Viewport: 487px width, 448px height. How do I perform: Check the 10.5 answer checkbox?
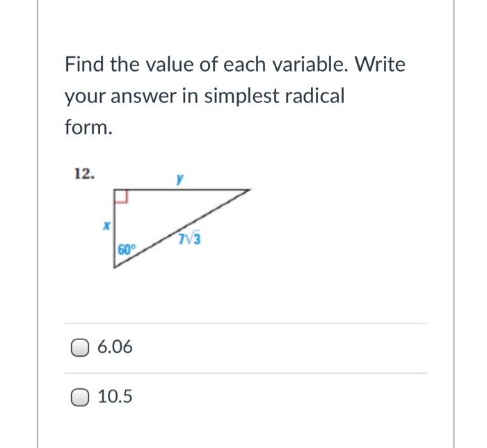click(80, 397)
